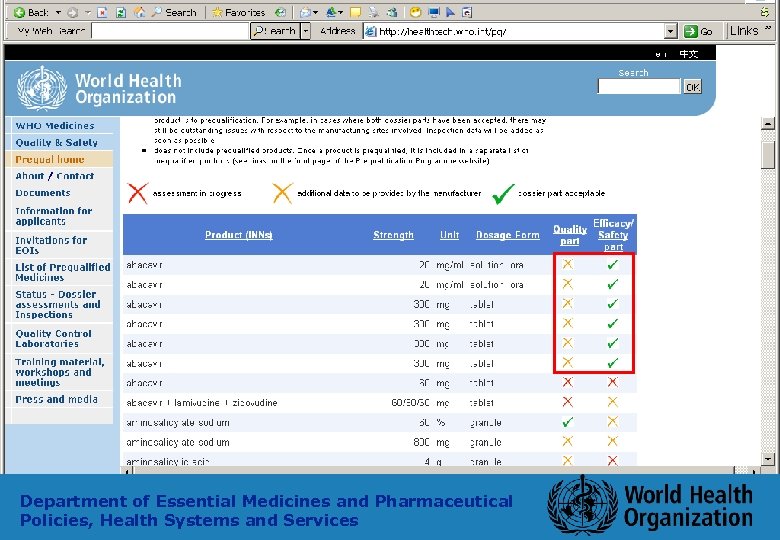780x540 pixels.
Task: Click red X efficacy icon for aminosalicylic acid row
Action: (613, 460)
